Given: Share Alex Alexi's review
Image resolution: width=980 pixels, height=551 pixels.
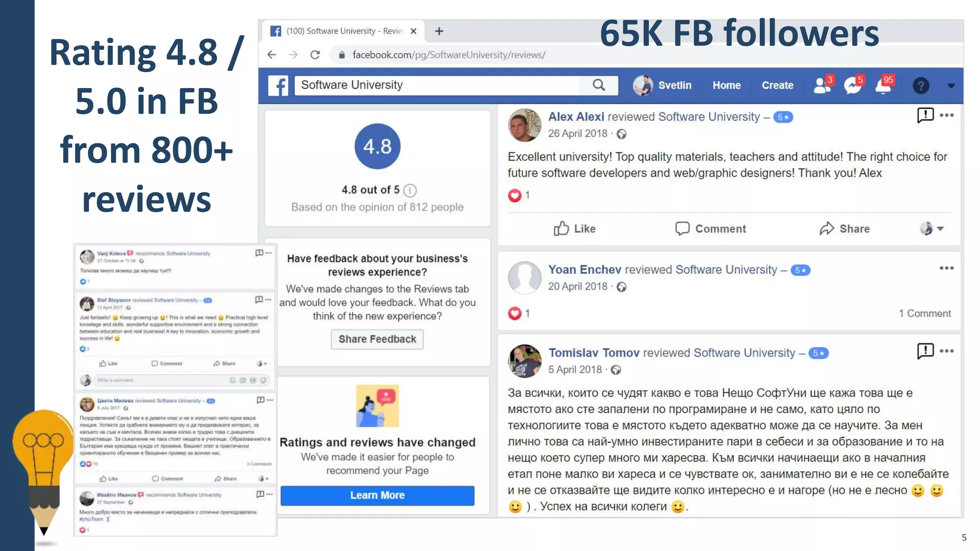Looking at the screenshot, I should pyautogui.click(x=844, y=229).
